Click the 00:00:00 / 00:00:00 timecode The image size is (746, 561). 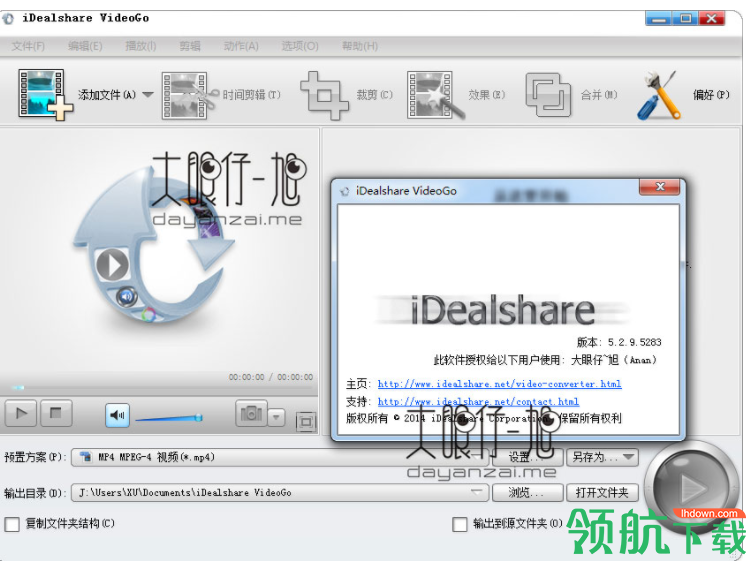point(271,377)
